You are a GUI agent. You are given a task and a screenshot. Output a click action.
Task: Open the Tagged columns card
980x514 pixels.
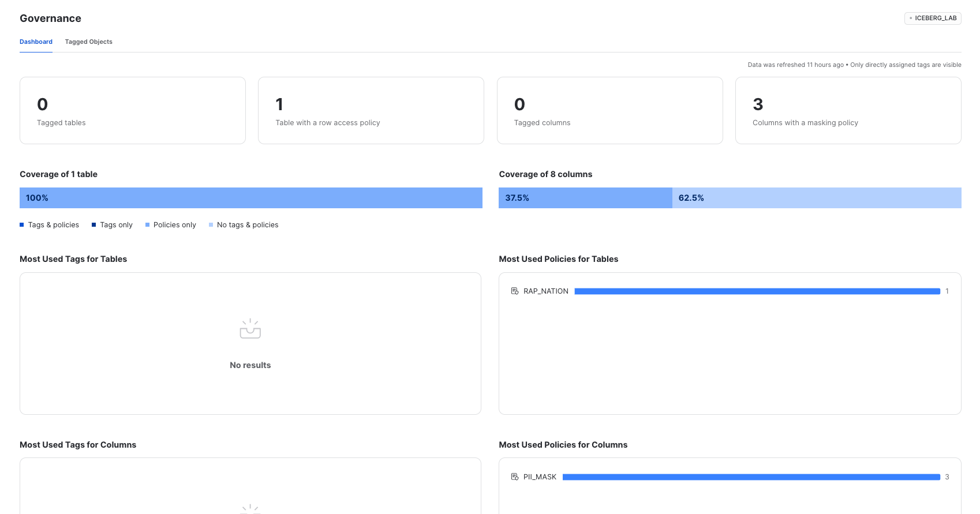[610, 110]
